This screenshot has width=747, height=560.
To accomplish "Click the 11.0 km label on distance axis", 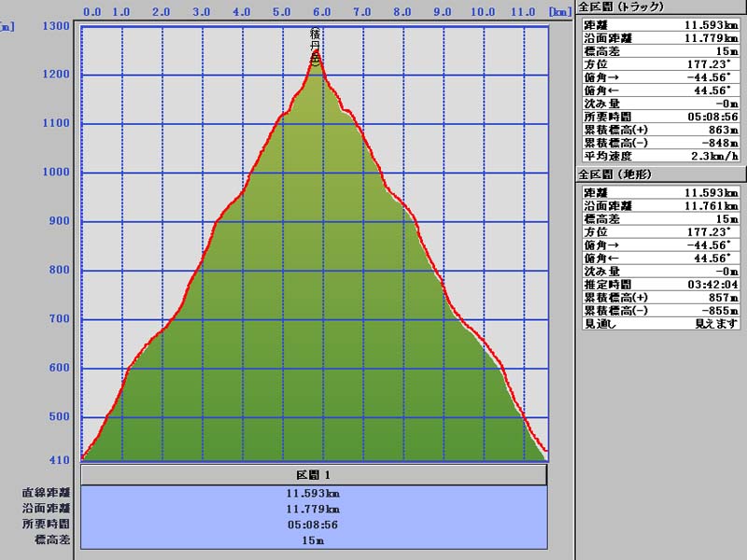I will click(x=524, y=12).
